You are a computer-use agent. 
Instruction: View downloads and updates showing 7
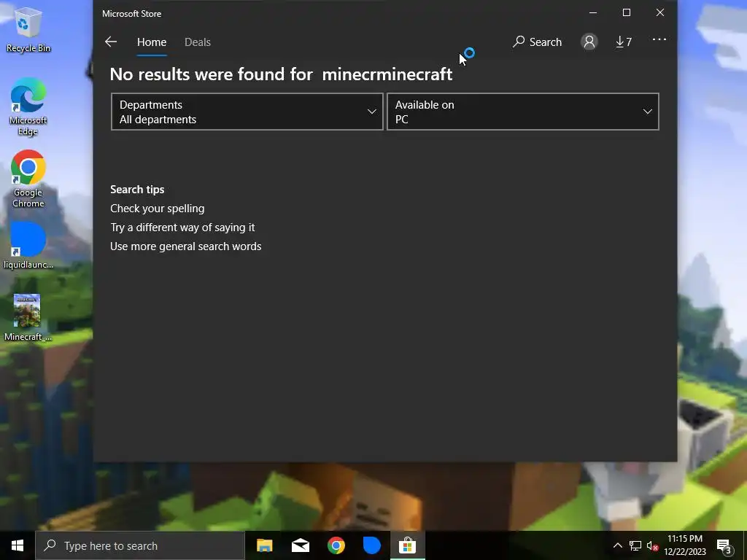[x=624, y=42]
